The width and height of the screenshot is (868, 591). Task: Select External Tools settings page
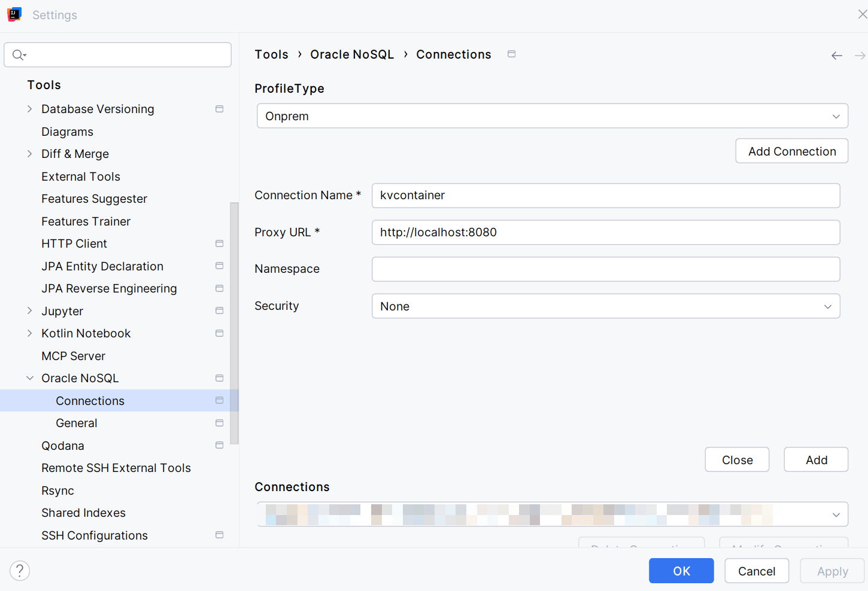[x=81, y=176]
